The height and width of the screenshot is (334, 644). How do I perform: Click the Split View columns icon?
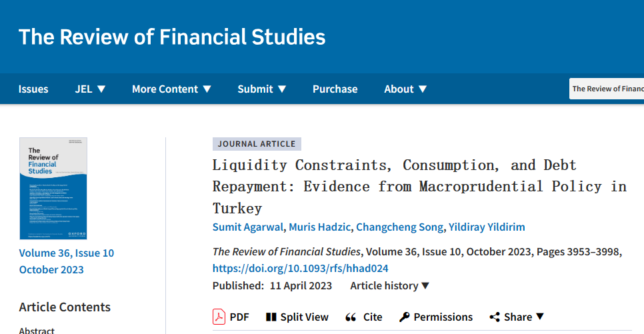coord(271,317)
